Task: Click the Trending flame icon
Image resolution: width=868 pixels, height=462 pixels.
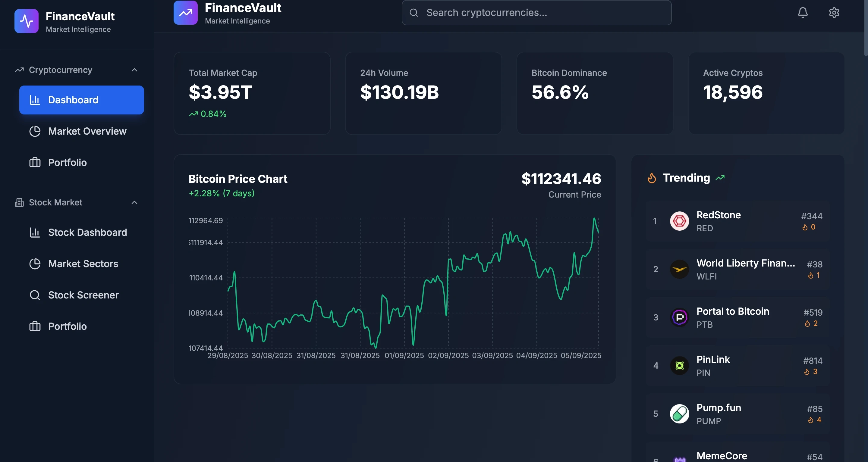Action: [652, 178]
